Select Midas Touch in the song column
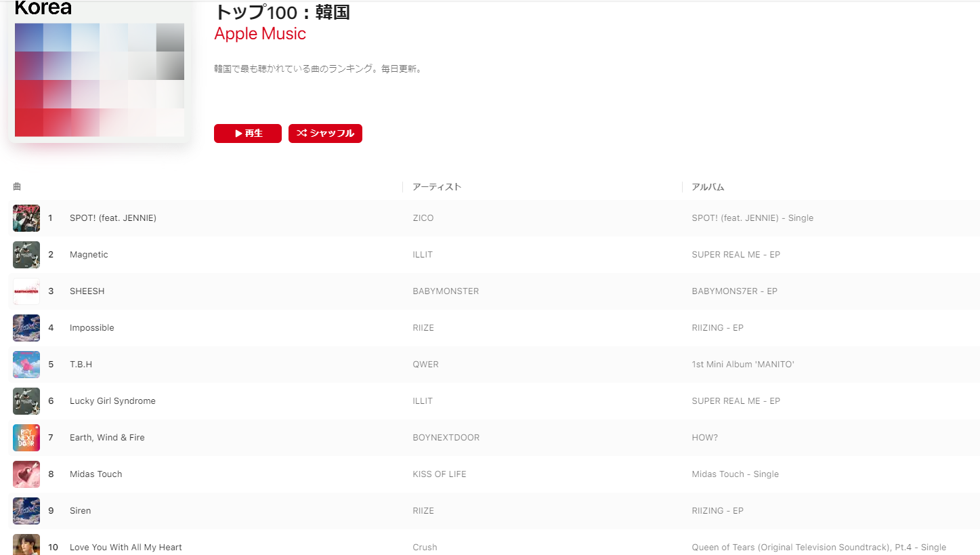Image resolution: width=980 pixels, height=555 pixels. click(x=96, y=474)
